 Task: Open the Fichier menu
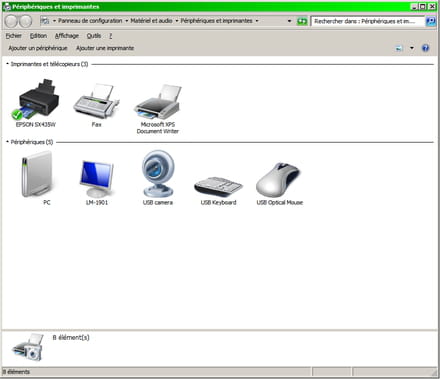click(14, 36)
